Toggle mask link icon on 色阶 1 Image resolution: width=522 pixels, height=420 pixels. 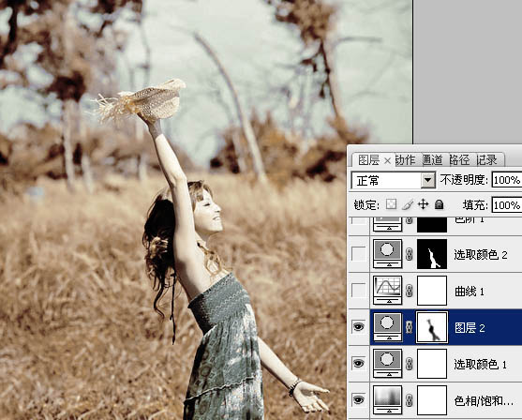pyautogui.click(x=410, y=220)
